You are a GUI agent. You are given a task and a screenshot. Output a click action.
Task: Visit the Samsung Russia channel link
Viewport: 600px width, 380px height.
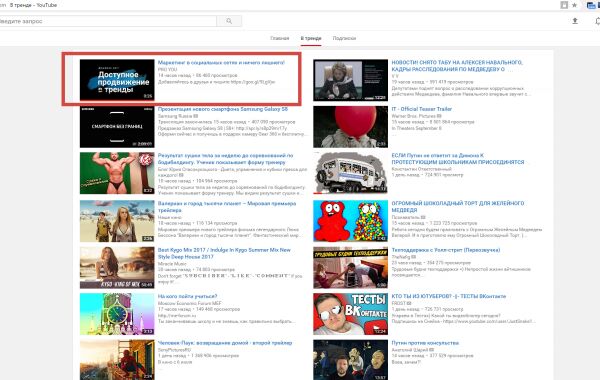(x=176, y=116)
